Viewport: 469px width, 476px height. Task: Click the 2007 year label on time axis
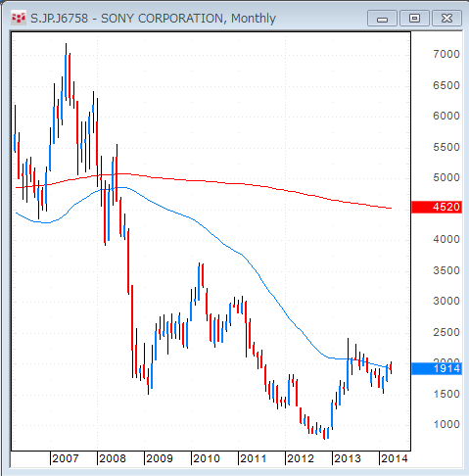(x=66, y=458)
